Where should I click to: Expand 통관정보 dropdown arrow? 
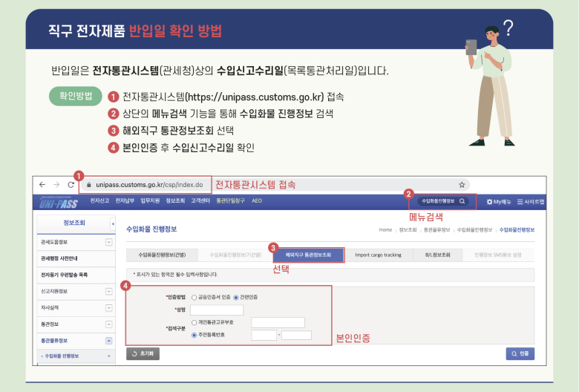pyautogui.click(x=108, y=324)
